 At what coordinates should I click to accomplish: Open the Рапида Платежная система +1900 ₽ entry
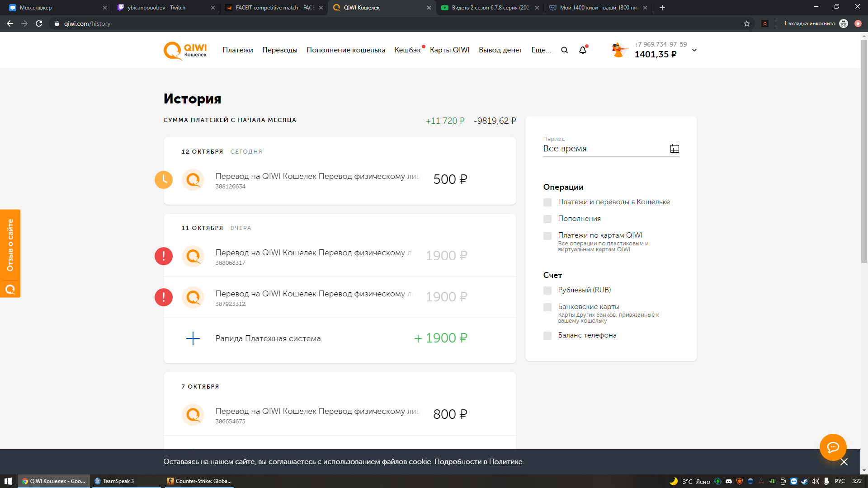340,338
